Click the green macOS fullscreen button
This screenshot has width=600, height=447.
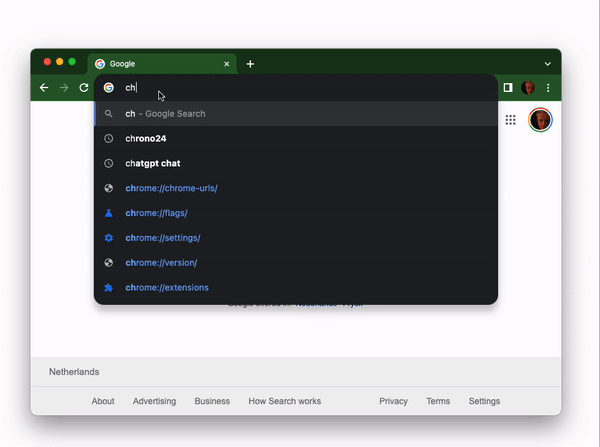coord(72,62)
